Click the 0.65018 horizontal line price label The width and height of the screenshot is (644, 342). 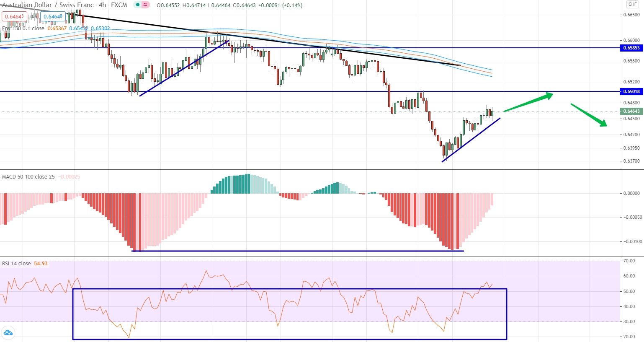tap(631, 91)
